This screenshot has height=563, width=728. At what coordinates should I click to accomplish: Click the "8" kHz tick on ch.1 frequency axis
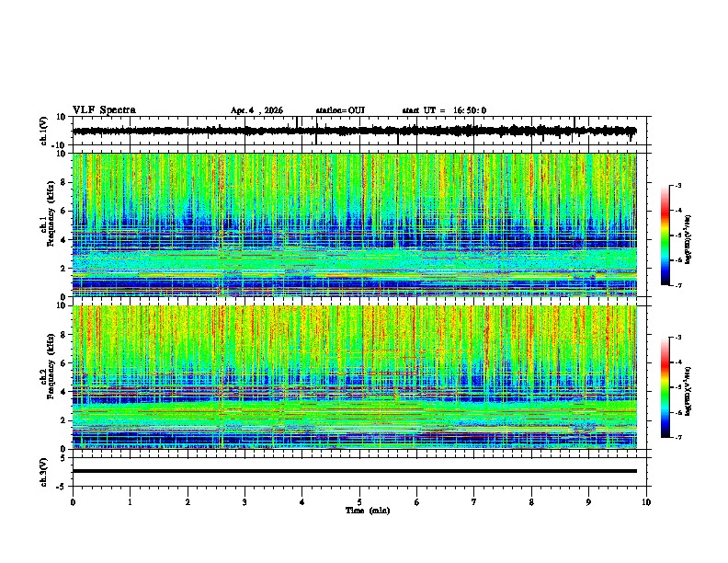63,182
